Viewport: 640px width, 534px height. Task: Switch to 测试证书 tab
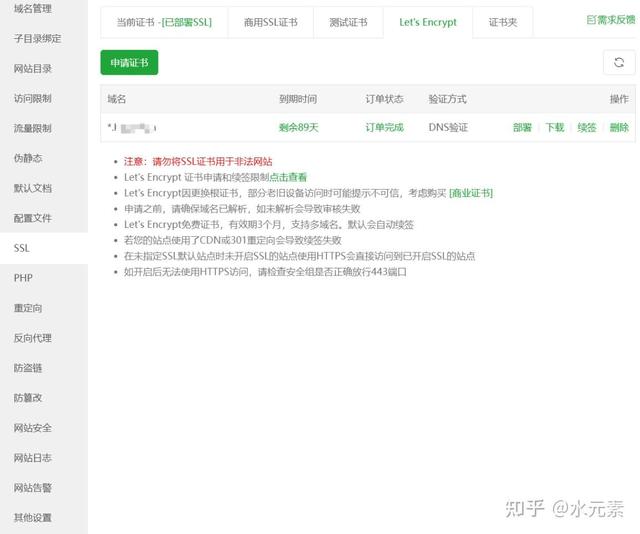pos(348,22)
